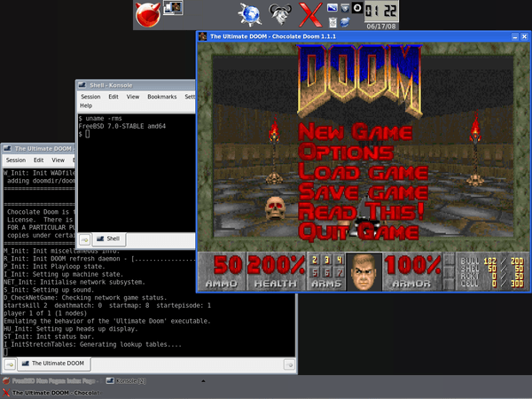Screen dimensions: 532x399
Task: Launch the Konqueror globe gear icon
Action: point(250,15)
